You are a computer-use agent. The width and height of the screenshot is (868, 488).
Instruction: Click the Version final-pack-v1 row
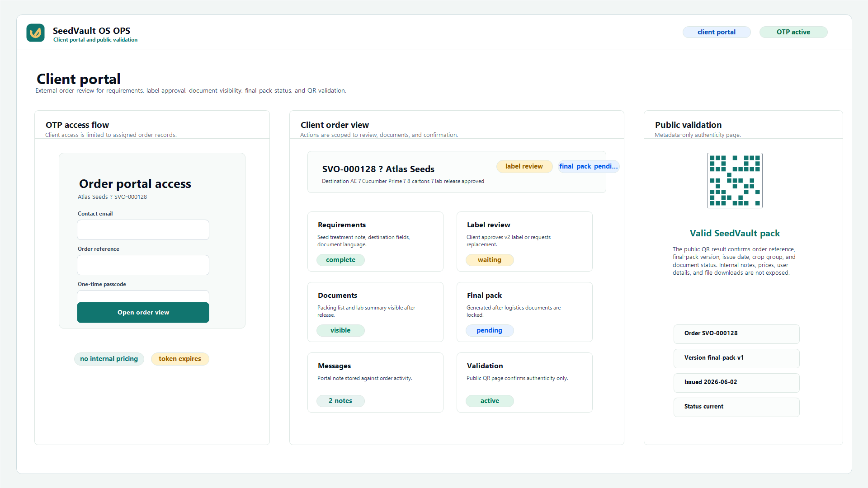pyautogui.click(x=736, y=358)
